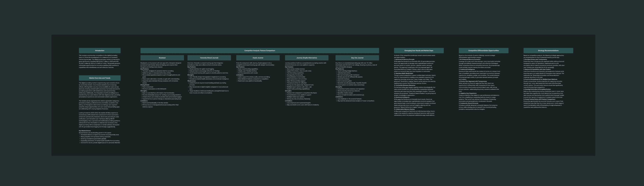The width and height of the screenshot is (644, 186).
Task: Click 'Web, Windows & Mac support' bullet
Action: (x=296, y=81)
